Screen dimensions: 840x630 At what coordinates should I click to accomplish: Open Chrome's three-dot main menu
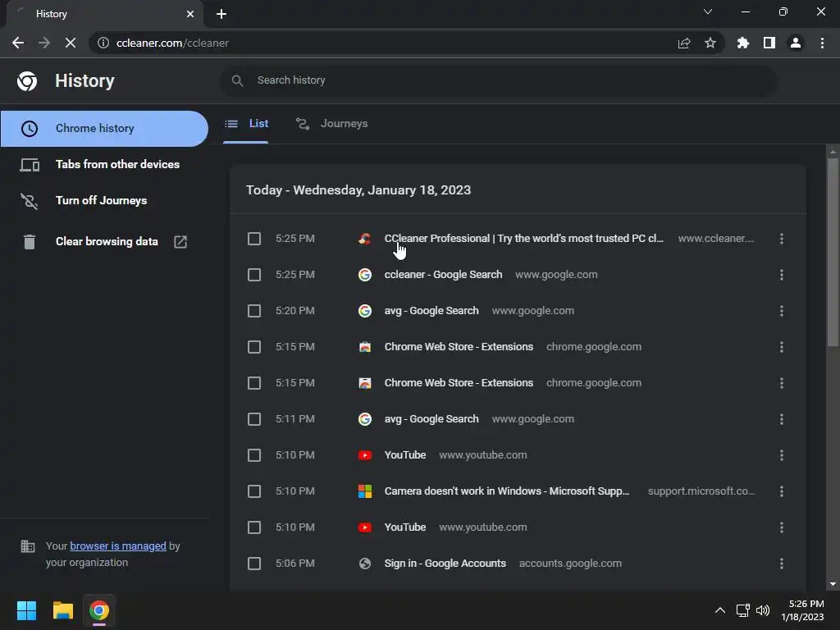[x=822, y=43]
